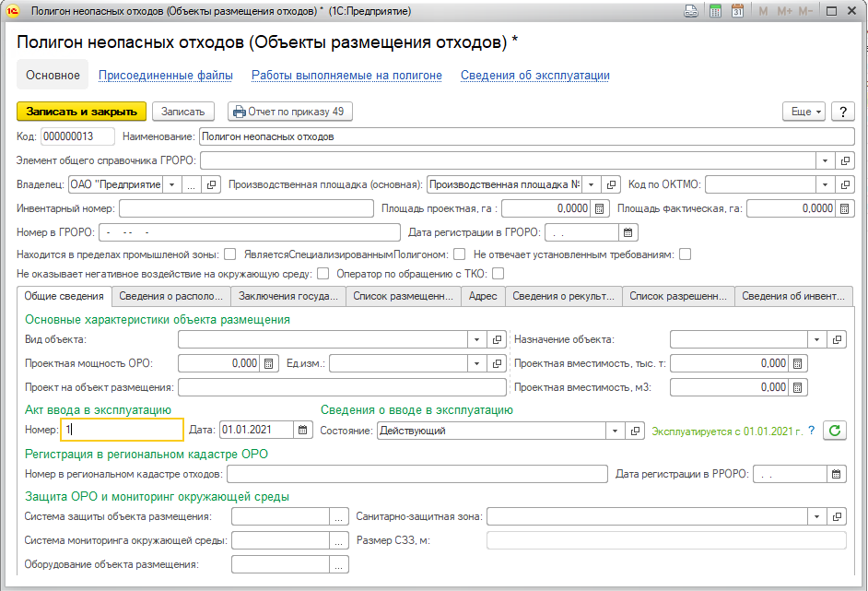Image resolution: width=868 pixels, height=591 pixels.
Task: Open calendar icon in title bar
Action: click(737, 11)
